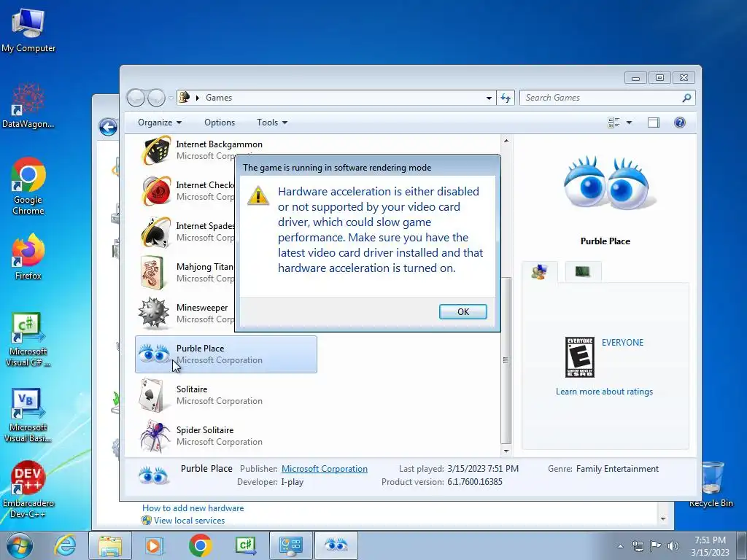Click the Games breadcrumb in address bar

pos(219,98)
